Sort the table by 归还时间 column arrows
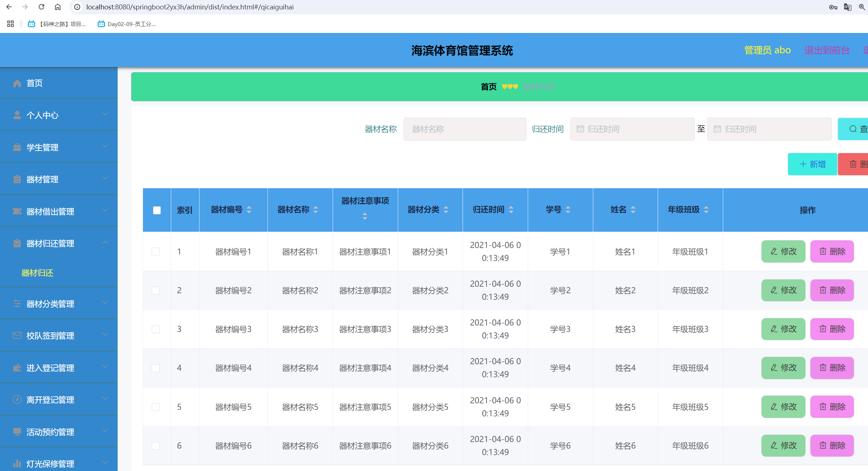The height and width of the screenshot is (471, 868). click(x=511, y=210)
